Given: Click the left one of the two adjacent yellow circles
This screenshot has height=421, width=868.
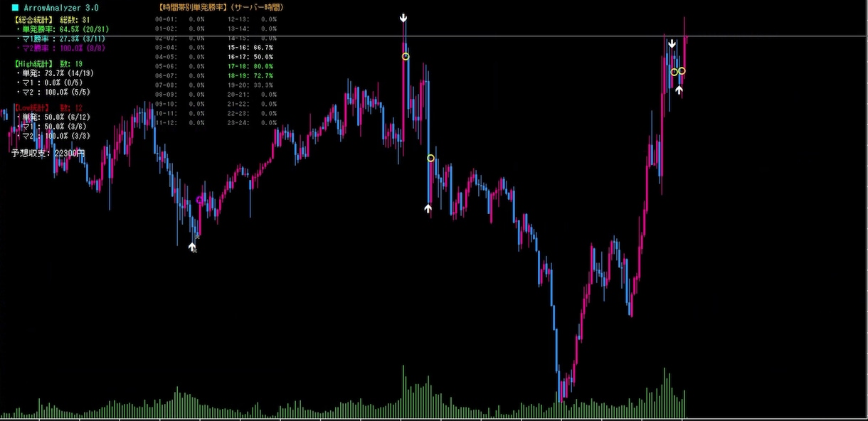Looking at the screenshot, I should [674, 72].
